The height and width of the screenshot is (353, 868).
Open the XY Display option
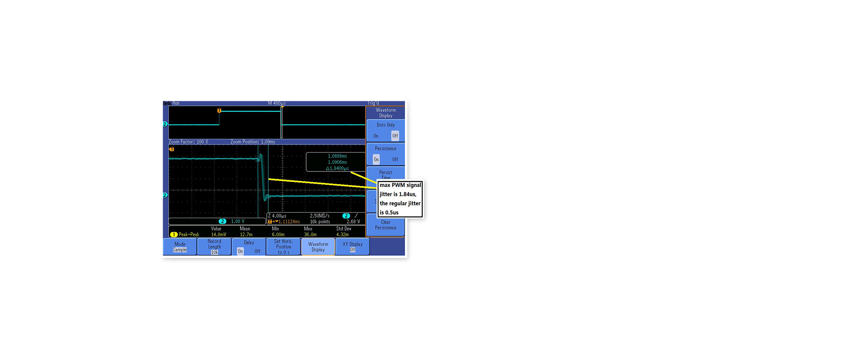point(352,247)
